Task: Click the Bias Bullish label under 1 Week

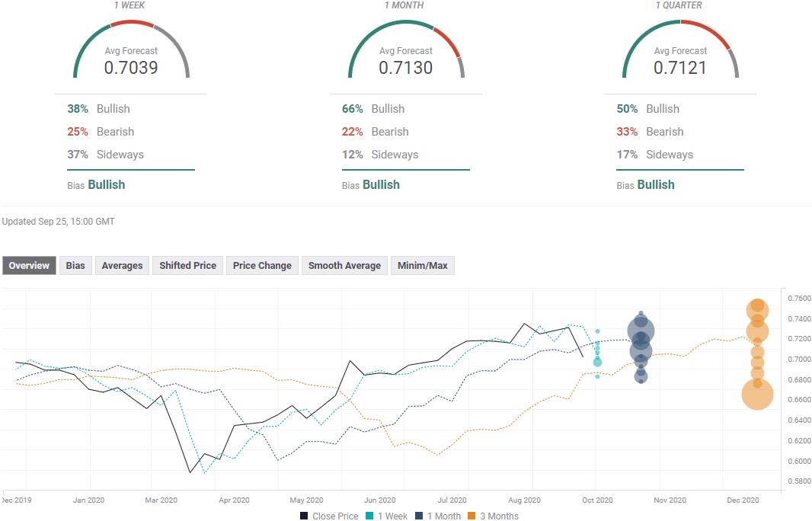Action: point(96,185)
